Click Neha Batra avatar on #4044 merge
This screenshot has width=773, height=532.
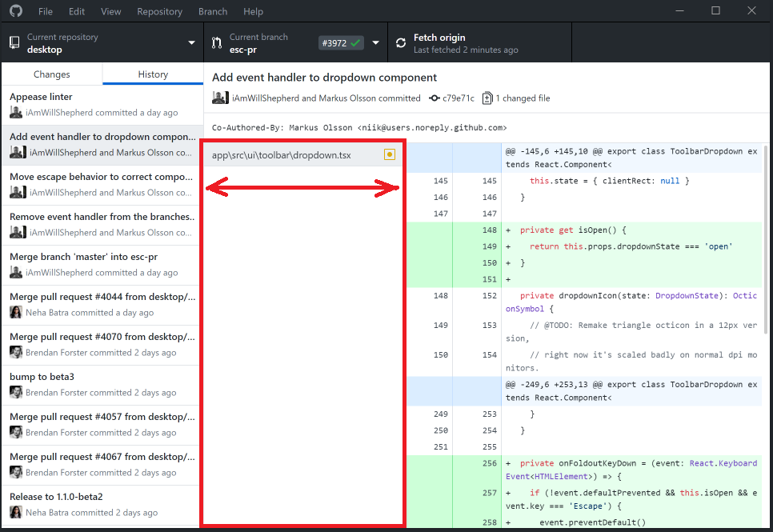[16, 312]
